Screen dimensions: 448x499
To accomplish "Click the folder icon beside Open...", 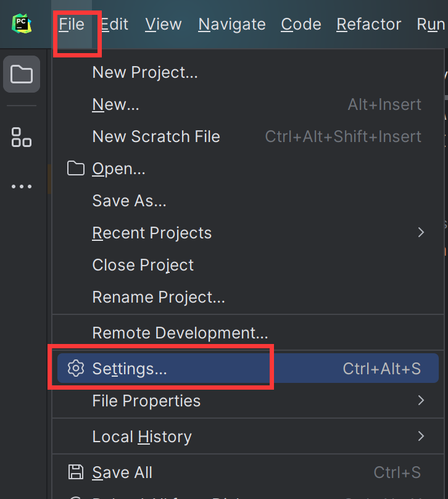I will coord(76,169).
